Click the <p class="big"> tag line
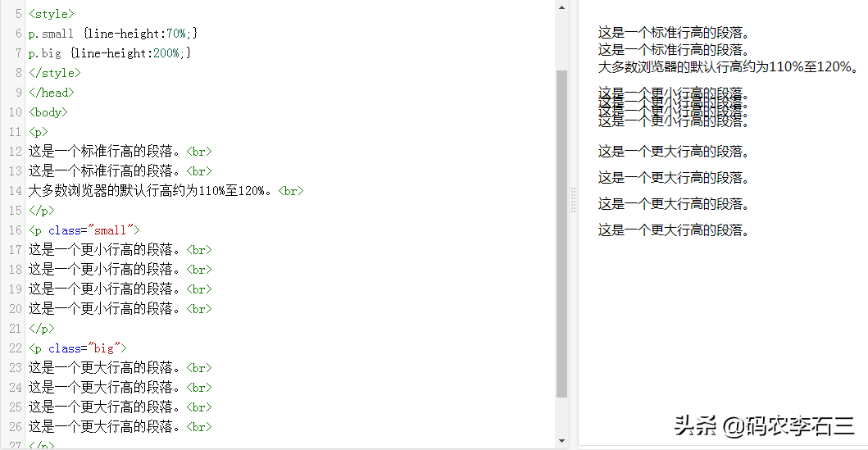The height and width of the screenshot is (450, 868). coord(78,348)
